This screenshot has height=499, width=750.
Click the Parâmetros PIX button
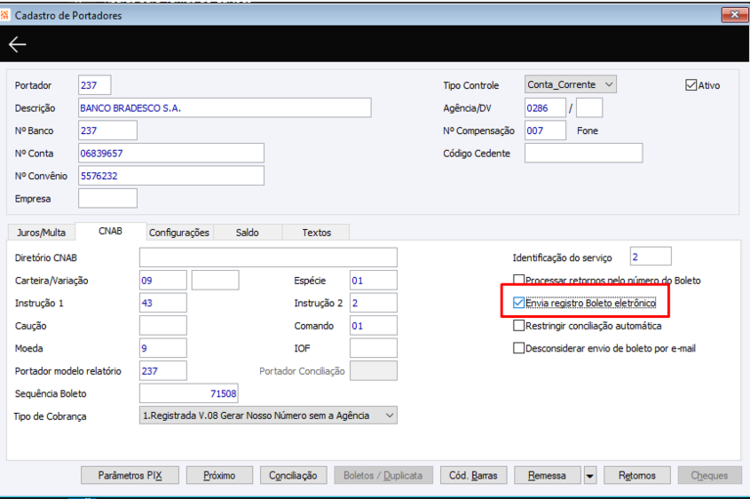130,476
